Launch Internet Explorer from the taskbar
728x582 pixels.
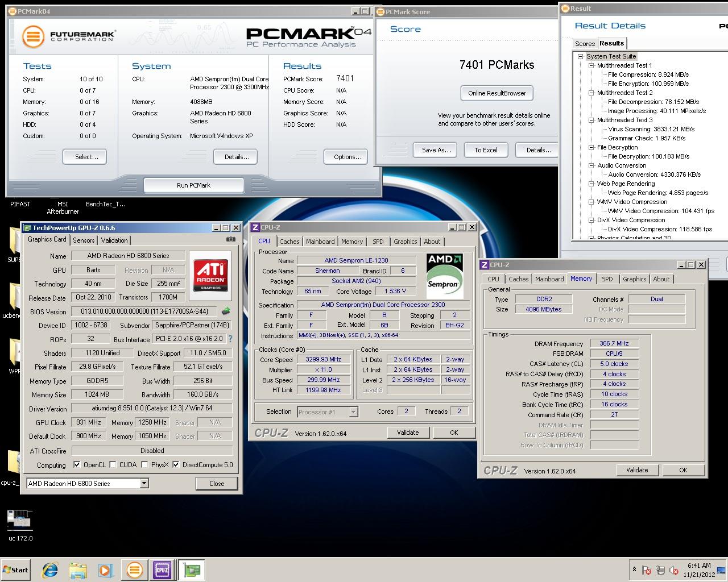51,570
